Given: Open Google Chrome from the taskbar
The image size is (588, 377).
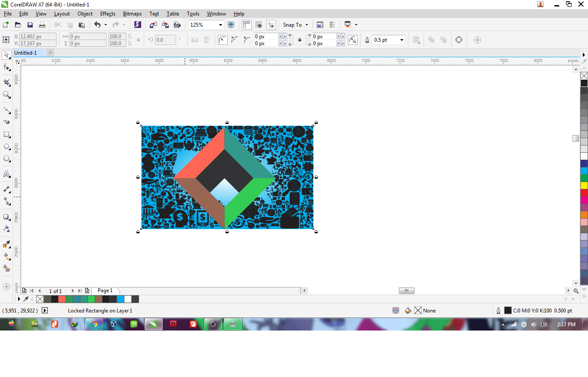Looking at the screenshot, I should [94, 324].
